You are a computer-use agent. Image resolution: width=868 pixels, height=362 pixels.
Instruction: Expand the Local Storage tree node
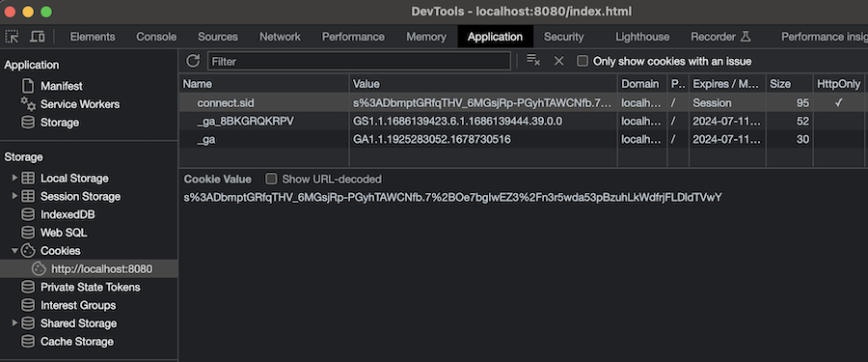pyautogui.click(x=14, y=178)
